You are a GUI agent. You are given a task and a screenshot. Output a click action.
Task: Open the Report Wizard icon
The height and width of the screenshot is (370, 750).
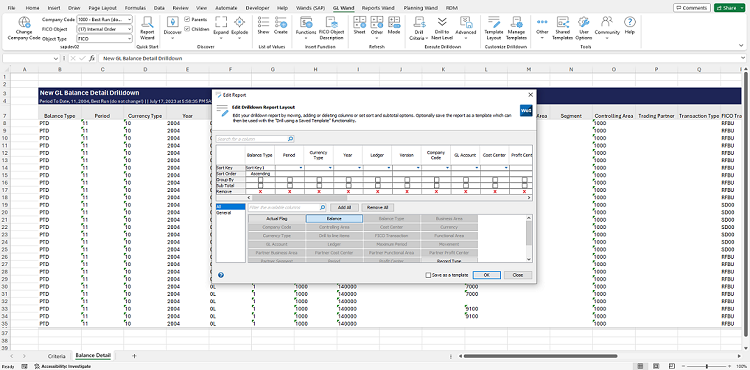tap(147, 28)
